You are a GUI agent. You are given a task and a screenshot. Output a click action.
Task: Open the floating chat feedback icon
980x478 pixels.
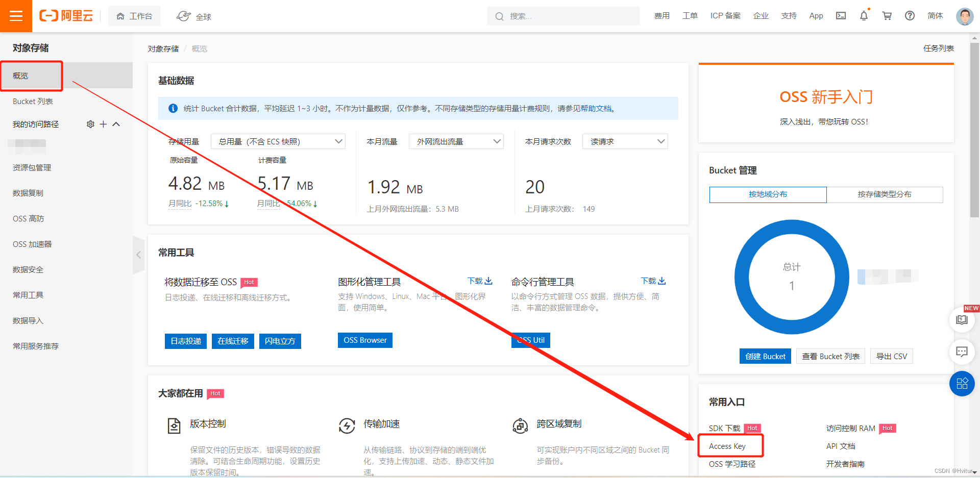pos(962,351)
